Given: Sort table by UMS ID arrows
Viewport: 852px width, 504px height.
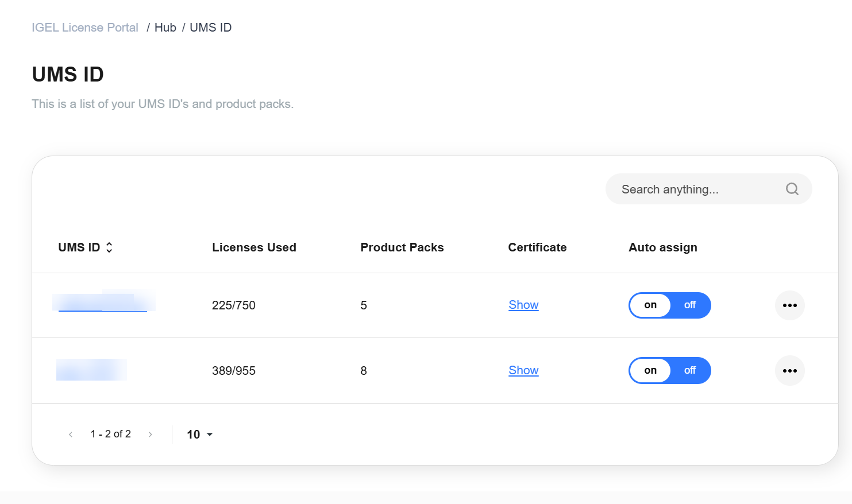Looking at the screenshot, I should click(x=109, y=247).
